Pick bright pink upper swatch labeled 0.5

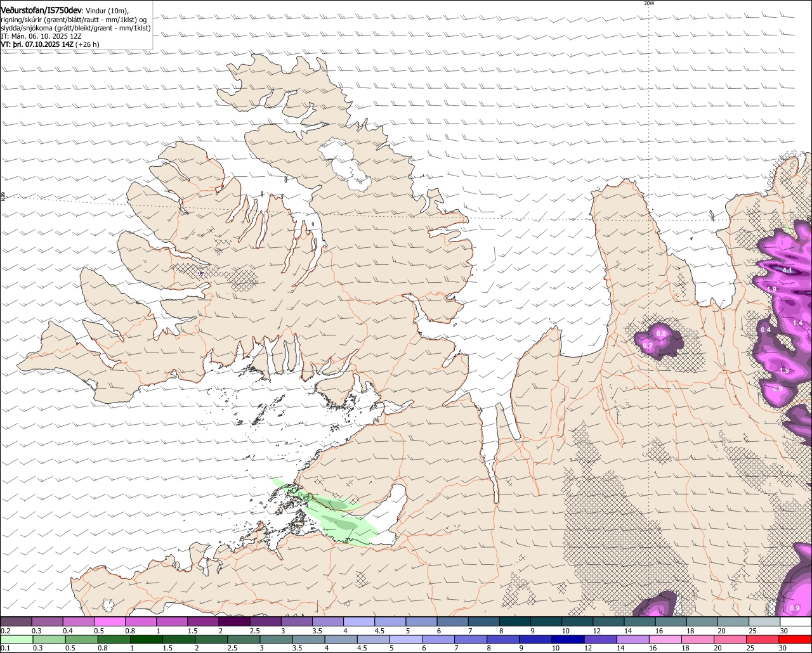click(109, 622)
